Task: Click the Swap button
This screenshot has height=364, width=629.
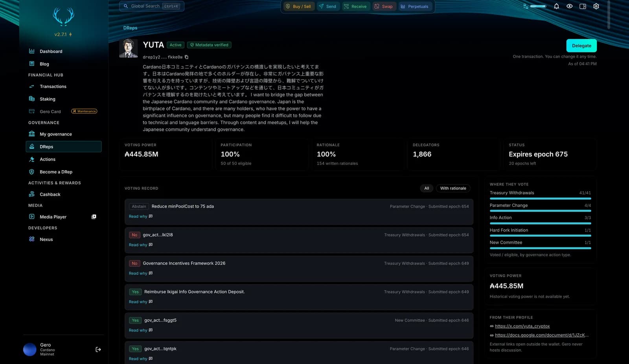Action: (x=384, y=6)
